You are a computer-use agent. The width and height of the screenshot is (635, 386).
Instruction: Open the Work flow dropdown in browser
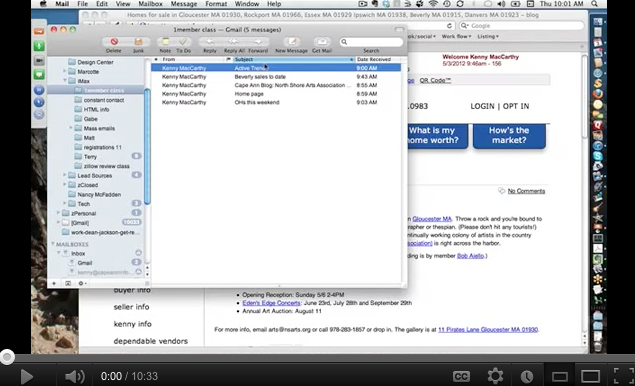point(456,36)
